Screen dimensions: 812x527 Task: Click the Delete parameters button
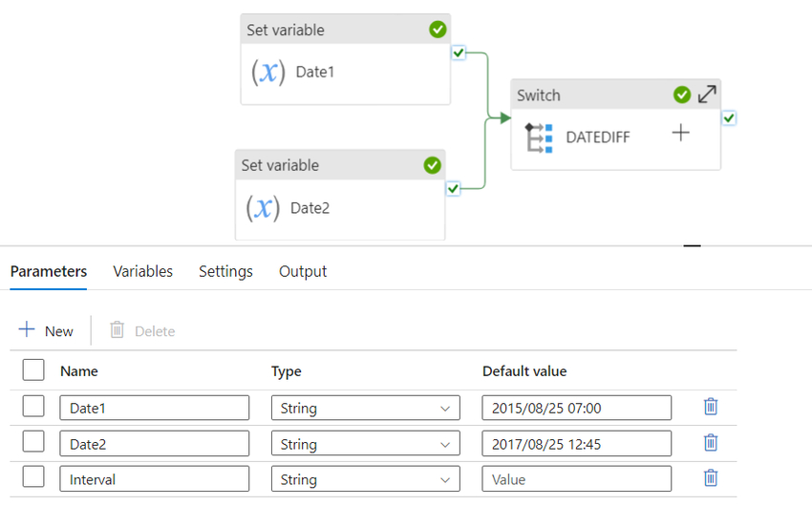point(142,330)
